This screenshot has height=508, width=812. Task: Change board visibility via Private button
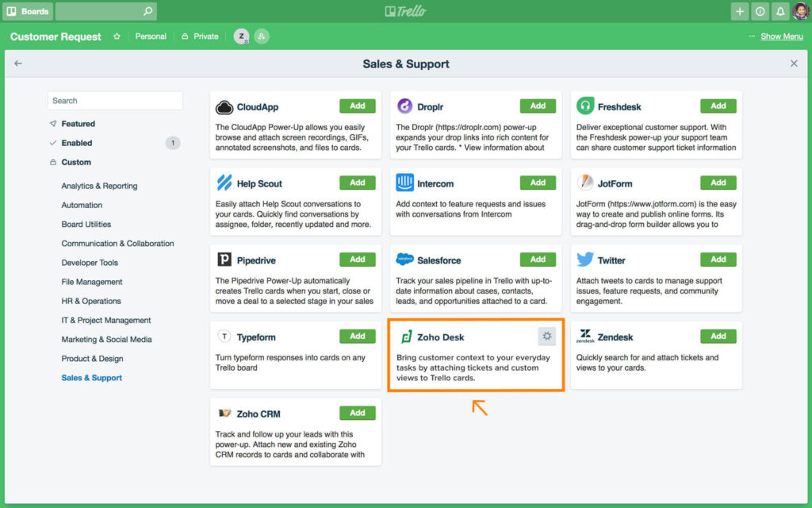click(200, 37)
